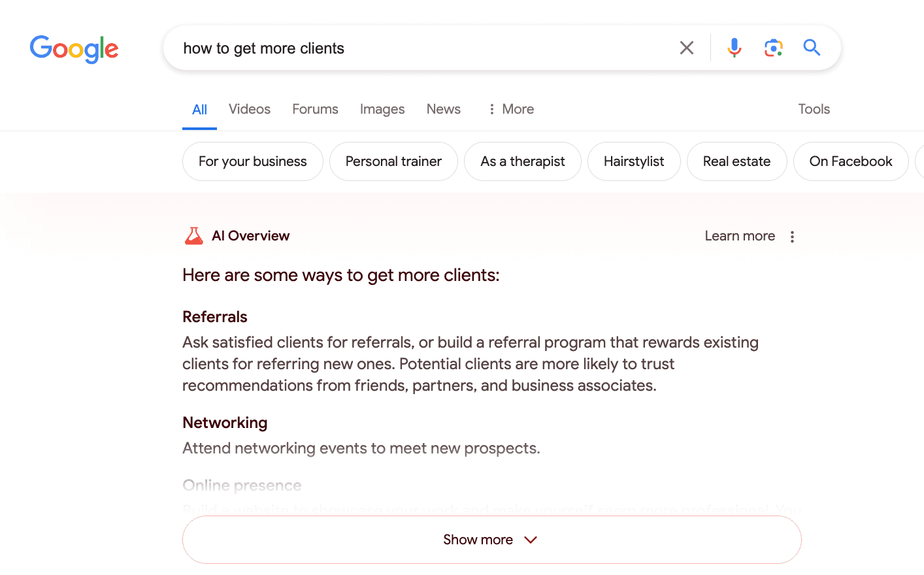Select the 'Real estate' chip

click(x=737, y=161)
